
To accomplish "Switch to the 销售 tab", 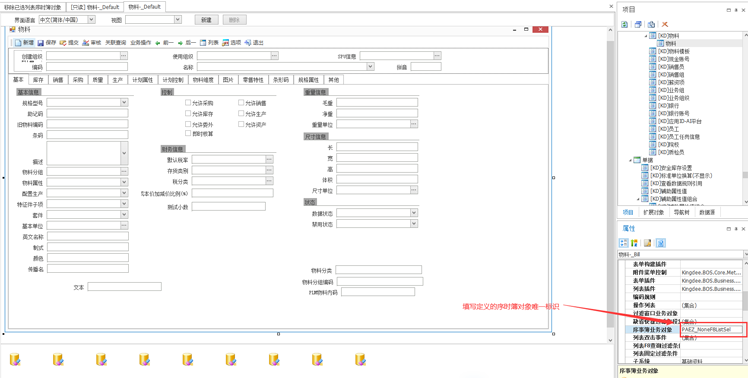I will tap(58, 80).
